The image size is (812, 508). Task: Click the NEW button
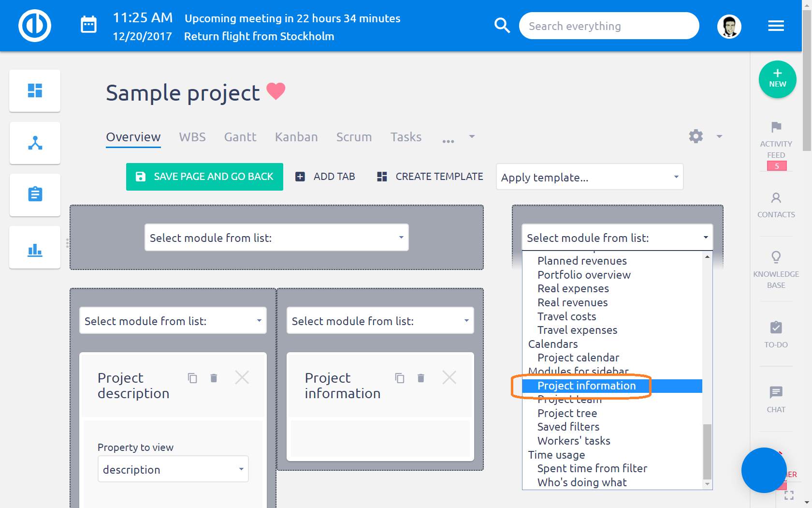pyautogui.click(x=777, y=79)
